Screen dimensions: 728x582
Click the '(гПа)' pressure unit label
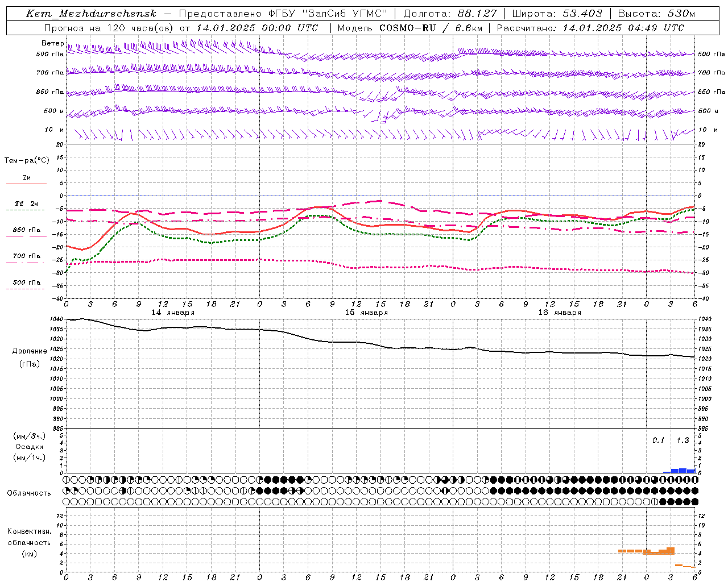click(30, 364)
